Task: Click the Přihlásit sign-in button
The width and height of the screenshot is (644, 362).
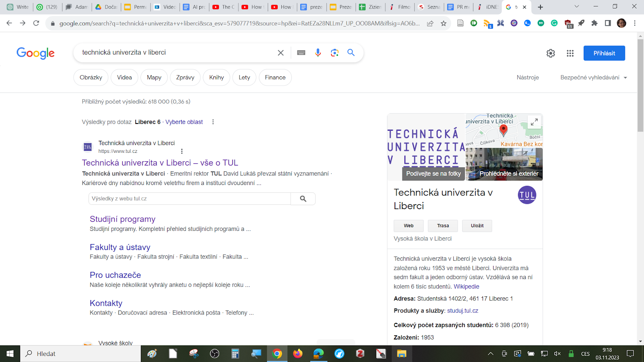Action: (604, 53)
